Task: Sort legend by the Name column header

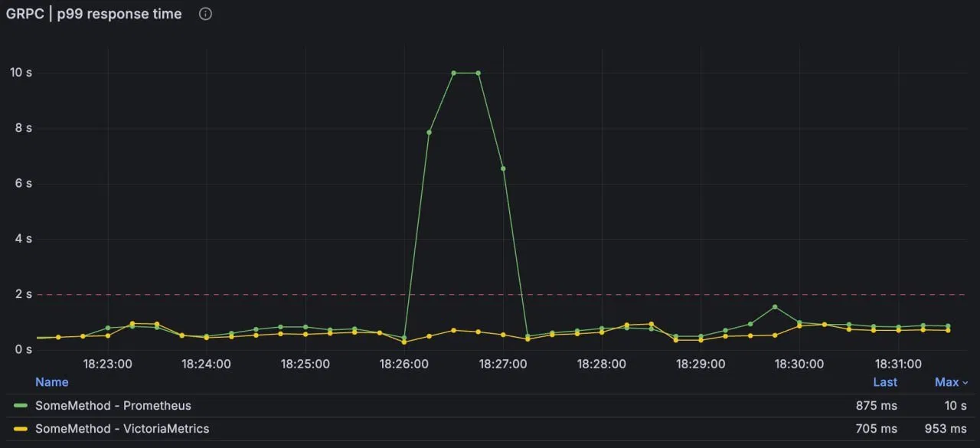Action: pyautogui.click(x=52, y=382)
